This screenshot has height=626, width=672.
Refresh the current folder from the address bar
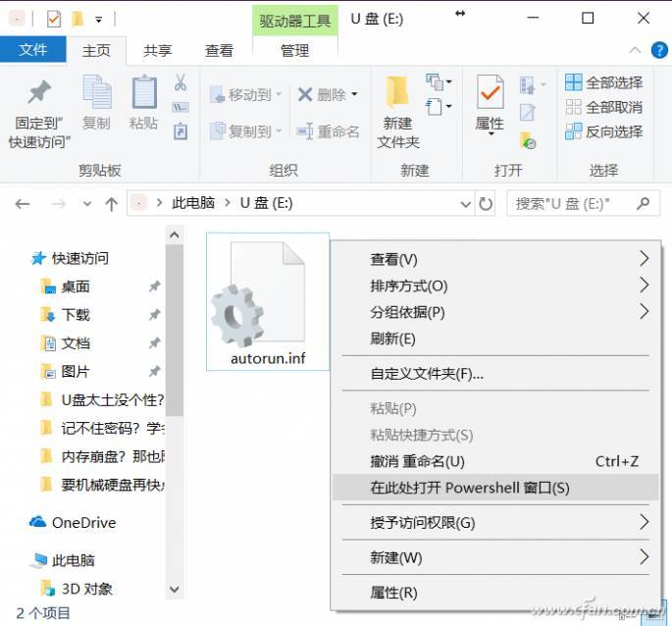click(x=486, y=204)
